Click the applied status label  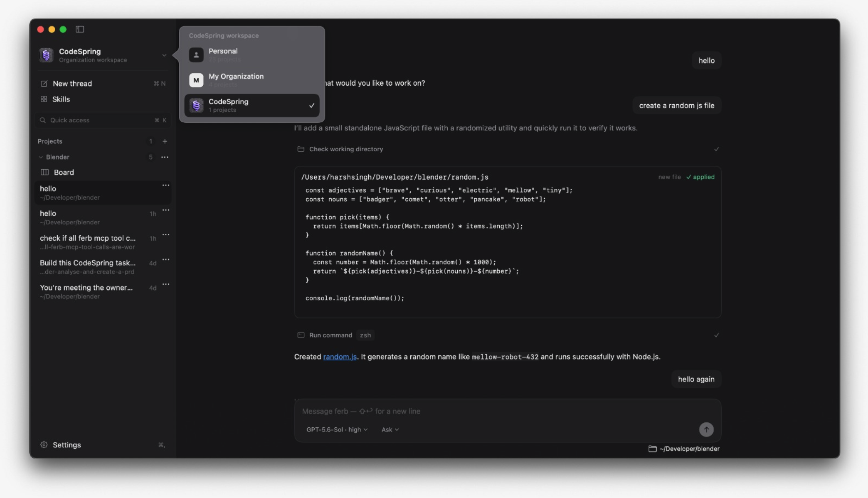point(700,177)
